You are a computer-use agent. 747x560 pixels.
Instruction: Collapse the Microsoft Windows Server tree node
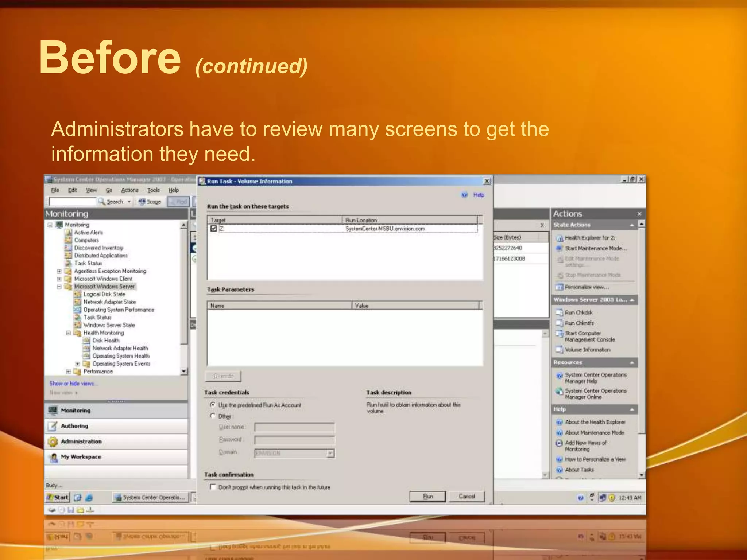59,287
